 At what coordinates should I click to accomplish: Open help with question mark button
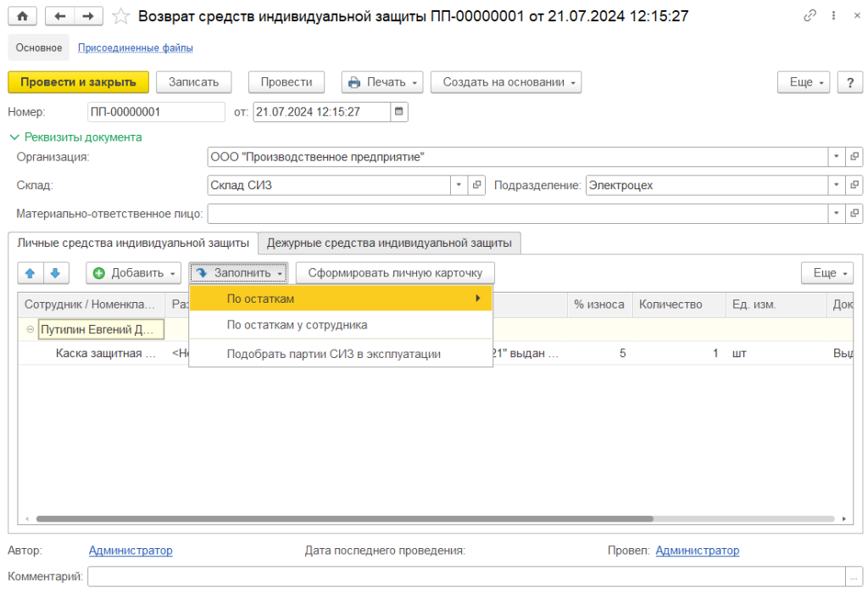849,82
